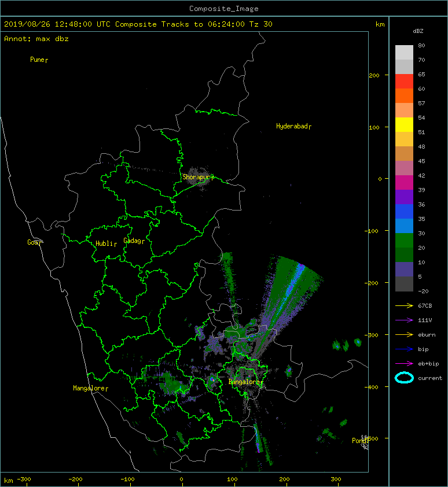Select the Mangalore city label

click(89, 388)
